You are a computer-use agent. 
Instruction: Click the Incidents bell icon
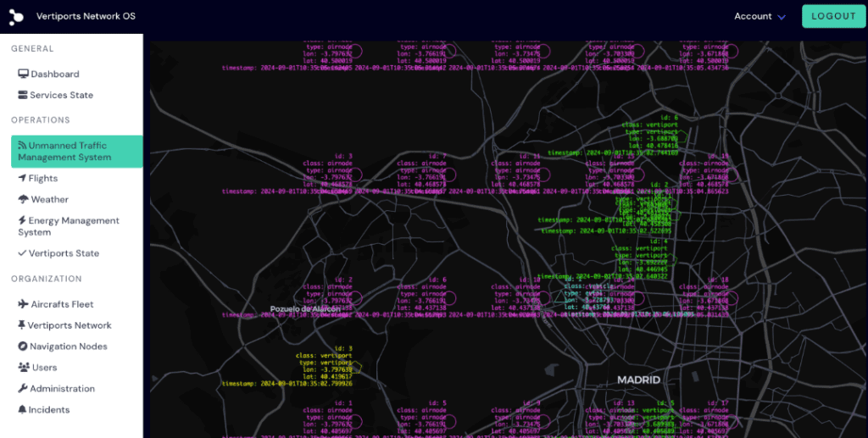click(23, 410)
